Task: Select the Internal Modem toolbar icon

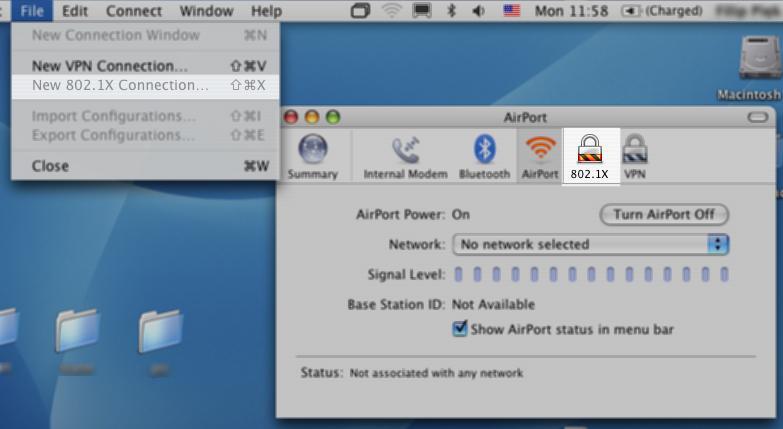Action: point(405,157)
